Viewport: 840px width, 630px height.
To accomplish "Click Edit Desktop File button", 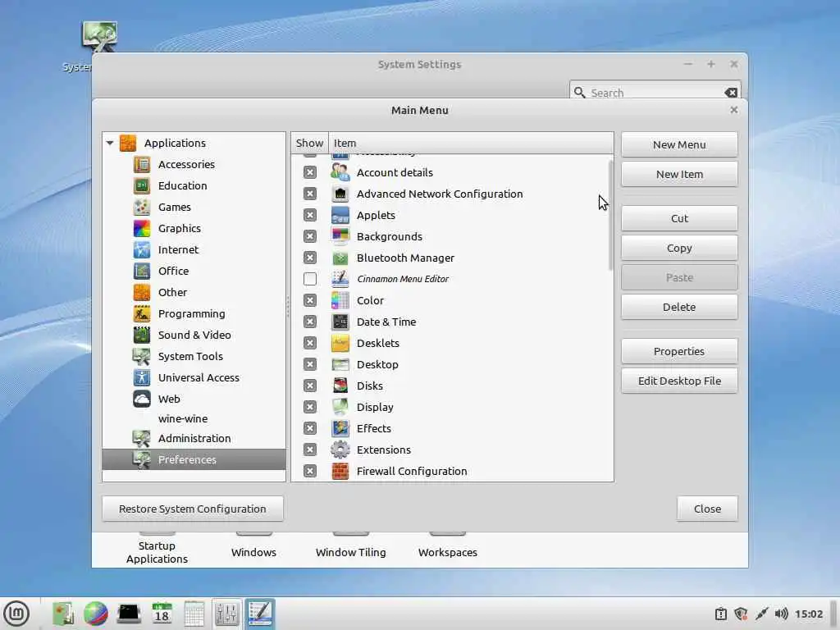I will 679,381.
